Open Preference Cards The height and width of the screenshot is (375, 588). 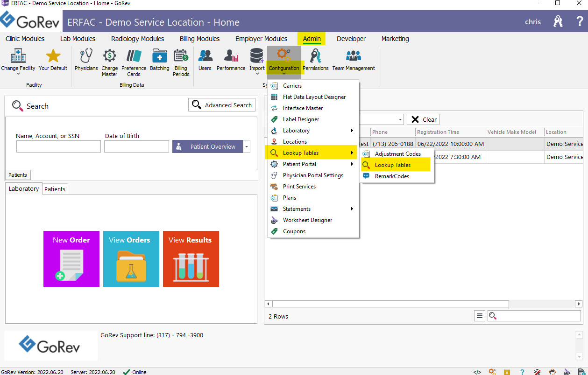click(134, 61)
